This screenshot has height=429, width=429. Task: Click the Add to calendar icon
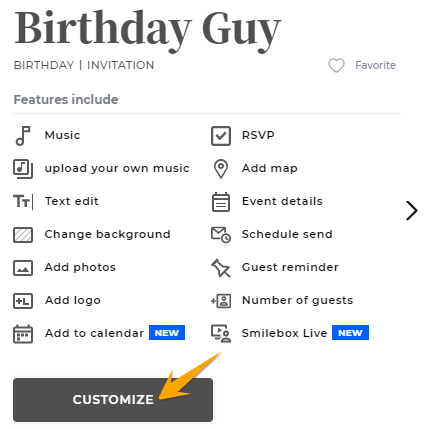(x=23, y=334)
